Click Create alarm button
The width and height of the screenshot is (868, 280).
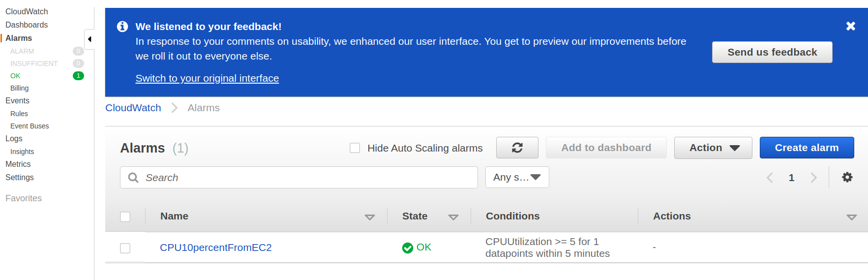click(x=807, y=148)
